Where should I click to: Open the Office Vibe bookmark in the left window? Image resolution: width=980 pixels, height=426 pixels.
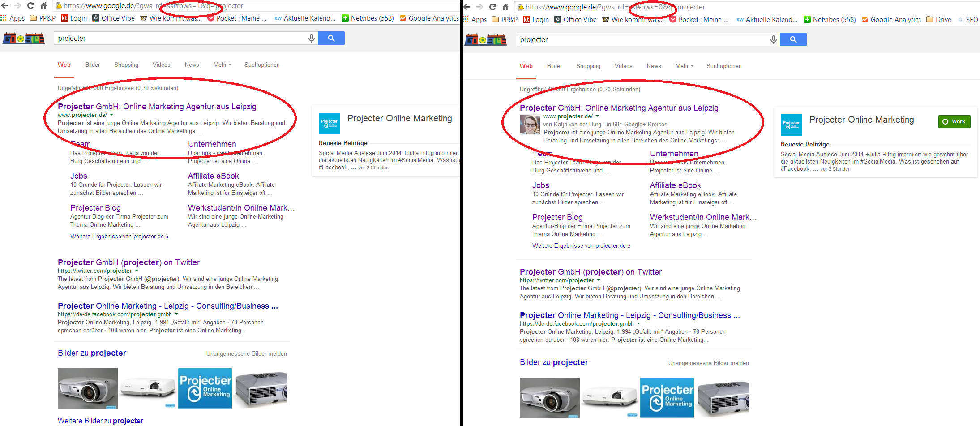tap(113, 18)
